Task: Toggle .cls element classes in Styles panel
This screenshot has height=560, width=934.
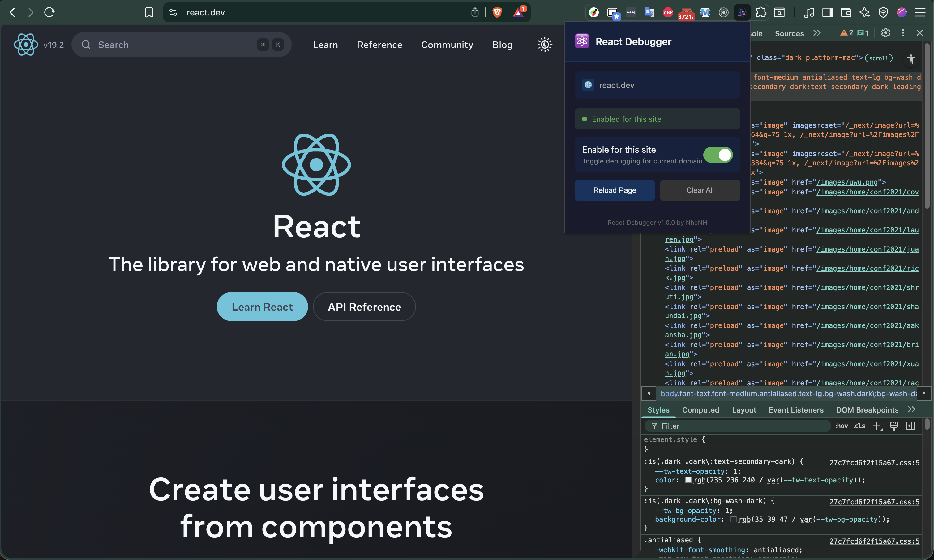Action: click(x=859, y=426)
